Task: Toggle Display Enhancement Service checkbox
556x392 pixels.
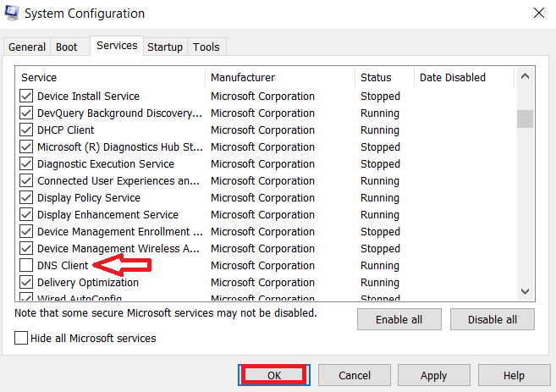Action: 26,214
